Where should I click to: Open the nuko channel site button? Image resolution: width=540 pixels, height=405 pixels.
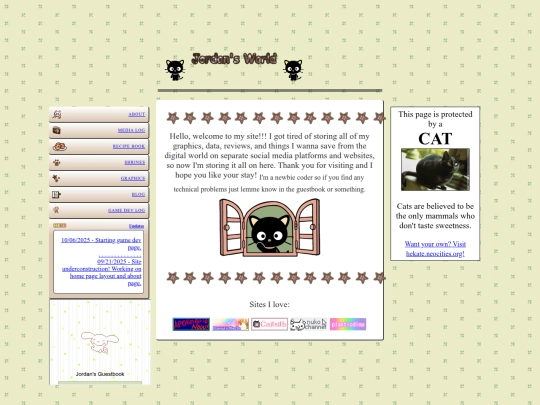point(308,324)
